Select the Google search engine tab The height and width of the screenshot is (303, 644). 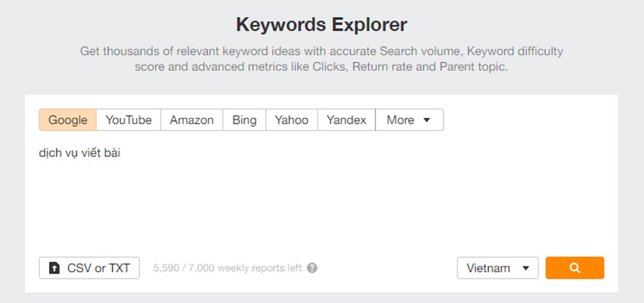68,120
